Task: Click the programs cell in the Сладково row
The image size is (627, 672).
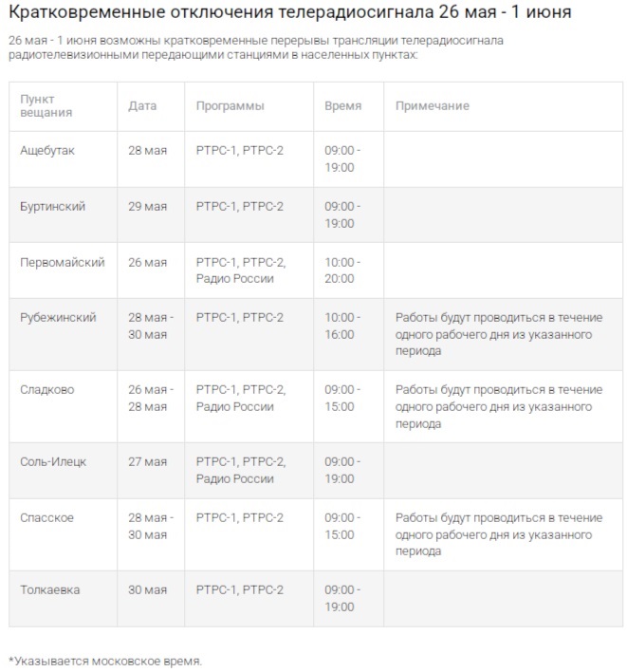Action: click(x=240, y=398)
